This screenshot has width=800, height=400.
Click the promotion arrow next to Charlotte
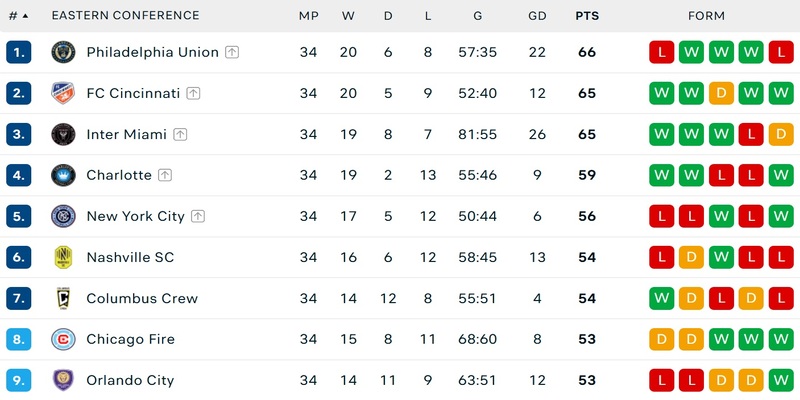[165, 175]
